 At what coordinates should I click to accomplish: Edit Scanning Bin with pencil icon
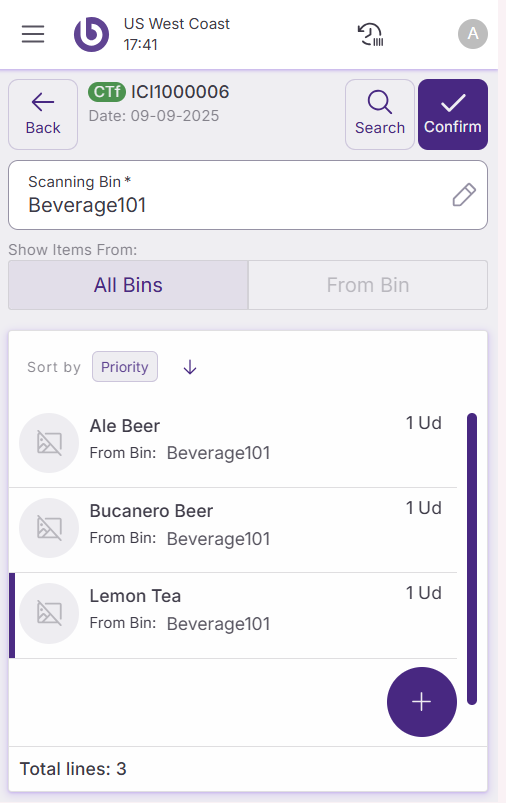point(464,195)
